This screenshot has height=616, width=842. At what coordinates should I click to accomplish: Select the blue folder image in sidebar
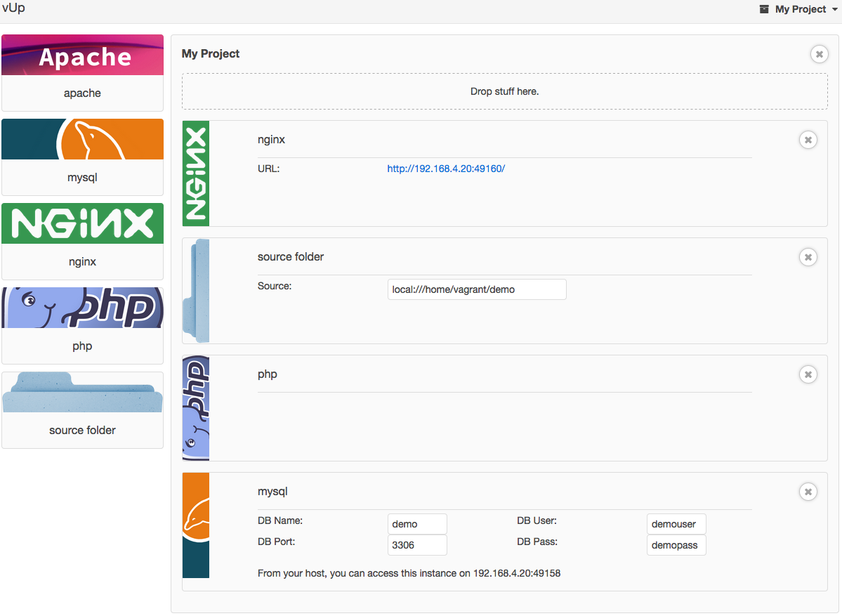83,392
